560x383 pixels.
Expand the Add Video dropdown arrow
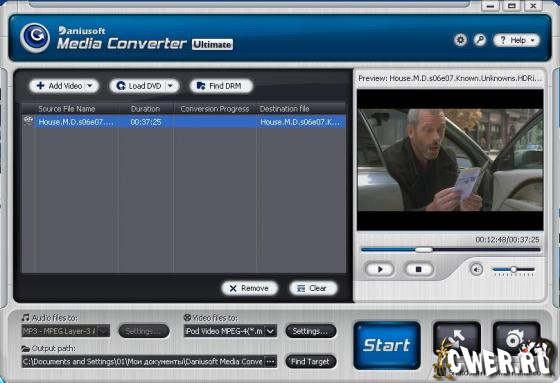[90, 86]
